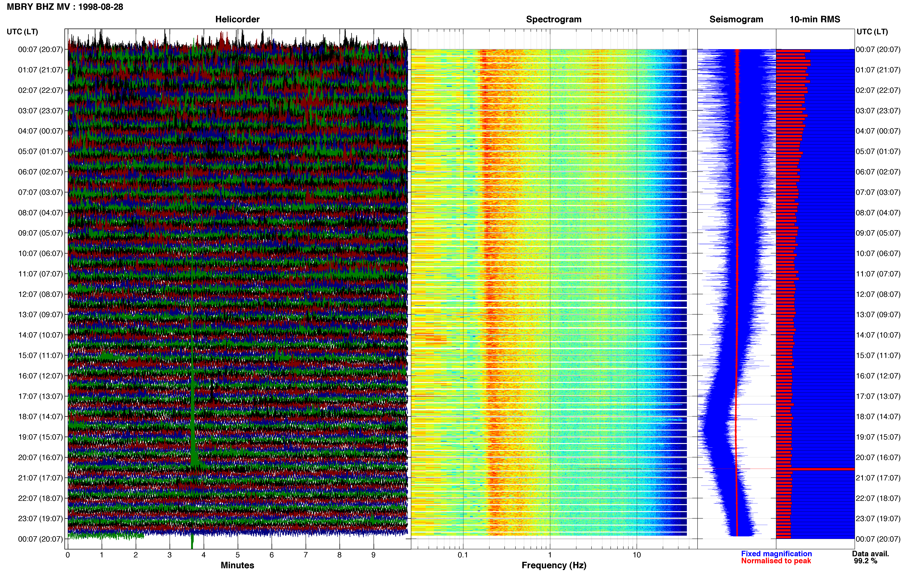Click the UTC (LT) label beside the Helicorder
Image resolution: width=924 pixels, height=578 pixels.
coord(22,32)
